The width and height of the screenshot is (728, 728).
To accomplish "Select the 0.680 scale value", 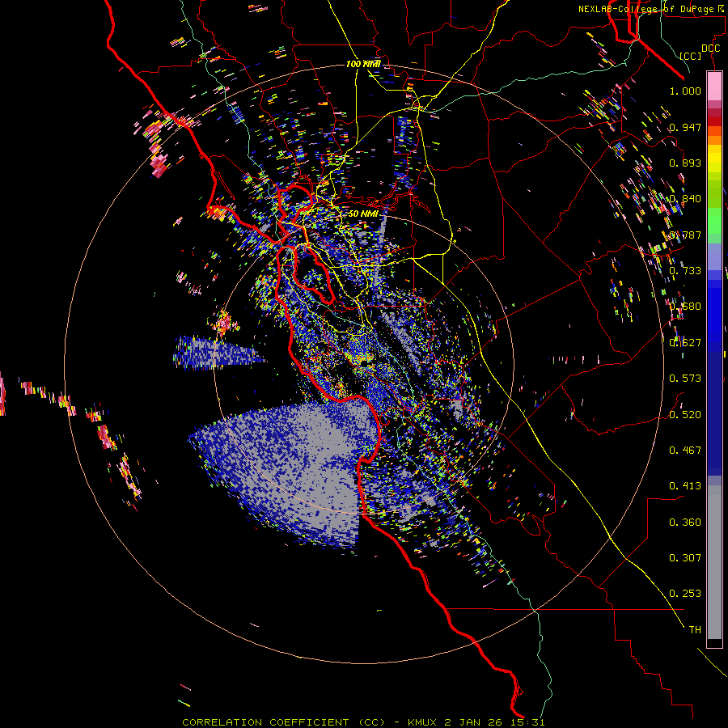I will 685,307.
